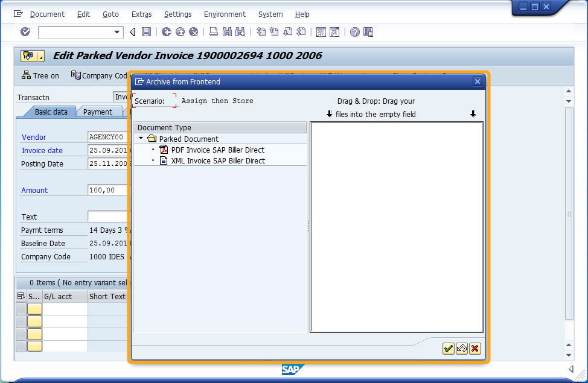Click the small triangle left of Save icon

[x=133, y=32]
